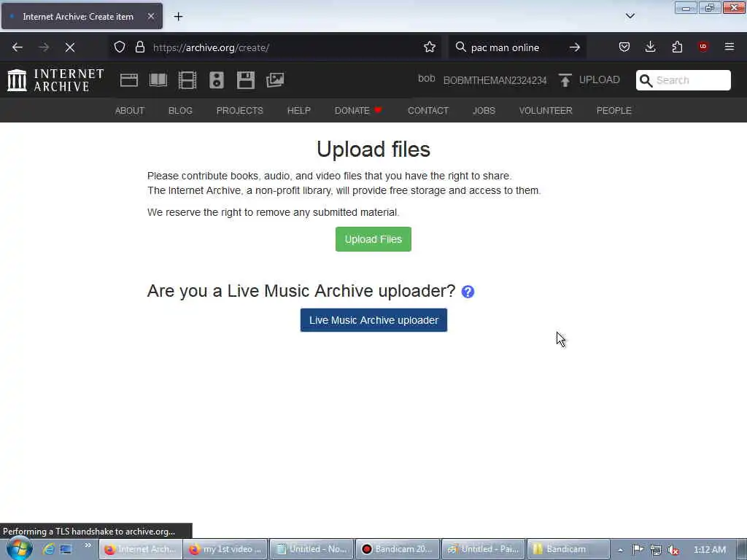The height and width of the screenshot is (560, 747).
Task: Click the green Upload Files button
Action: (373, 239)
